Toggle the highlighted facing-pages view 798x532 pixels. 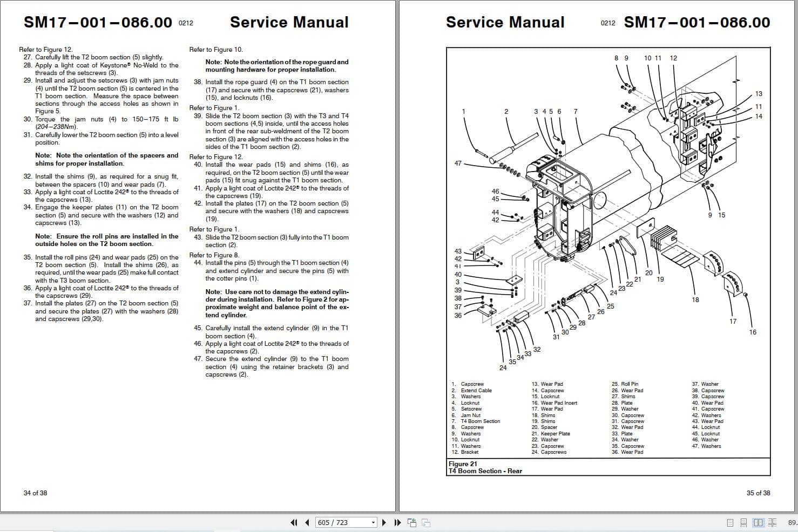758,522
